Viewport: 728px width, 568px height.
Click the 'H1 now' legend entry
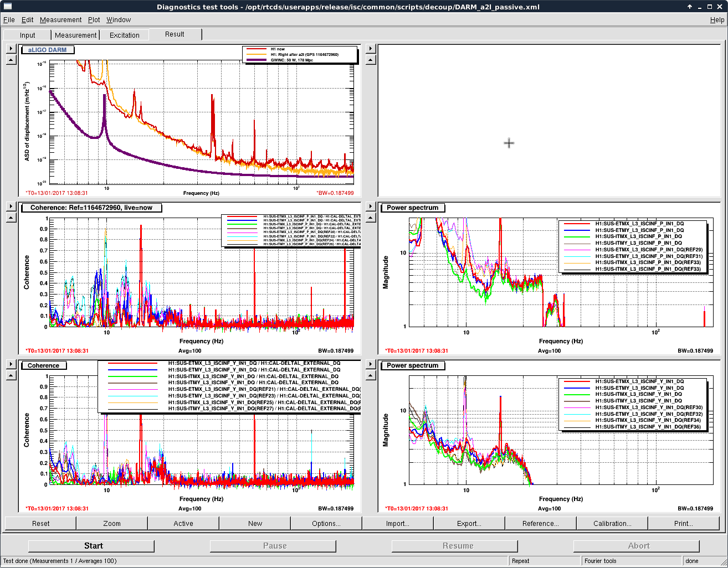(278, 49)
